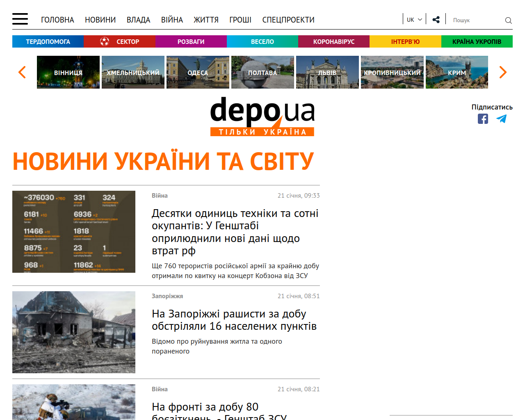Open the ЖИТТЯ section

coord(206,20)
